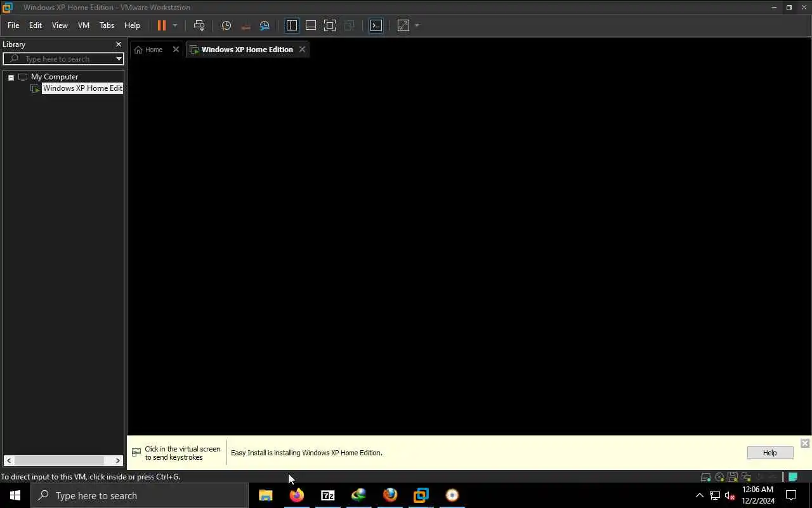Click the Windows taskbar search box
Image resolution: width=812 pixels, height=508 pixels.
[140, 495]
